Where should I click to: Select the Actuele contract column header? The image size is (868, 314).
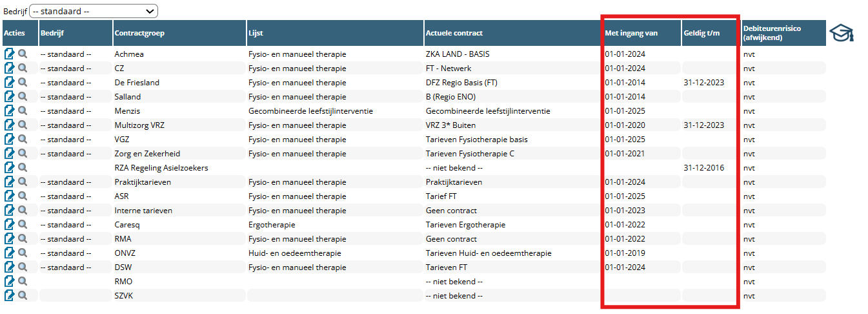[x=454, y=33]
